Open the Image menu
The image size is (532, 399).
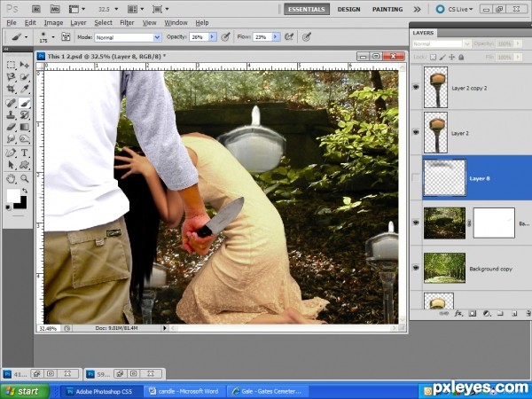(x=53, y=23)
